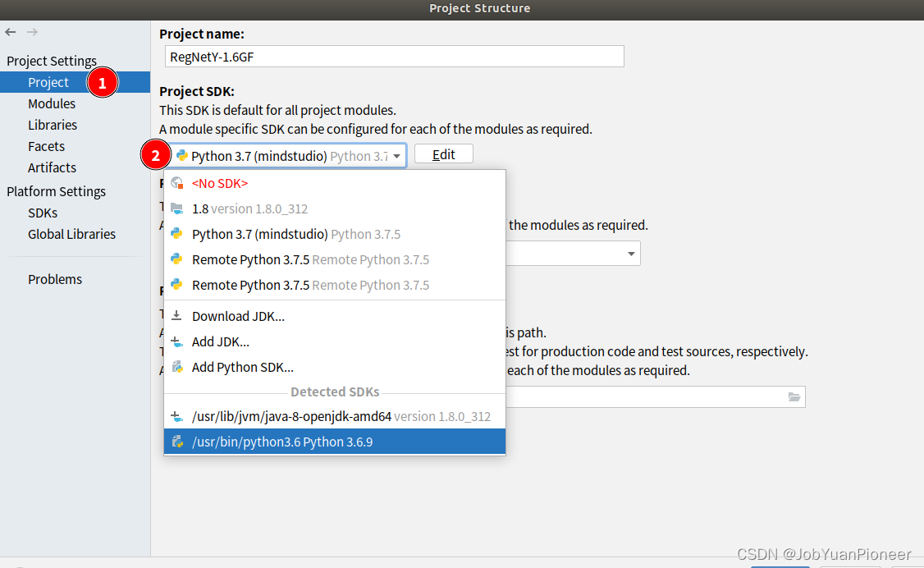Click the RegNetY-1.6GF project name field
The width and height of the screenshot is (924, 568).
coord(394,57)
